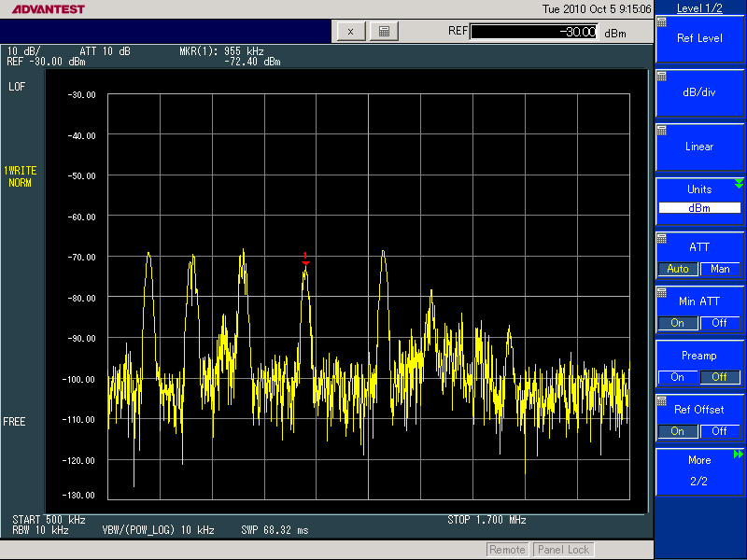Open the keypad calculator icon beside REF
Image resolution: width=747 pixels, height=560 pixels.
click(x=382, y=32)
